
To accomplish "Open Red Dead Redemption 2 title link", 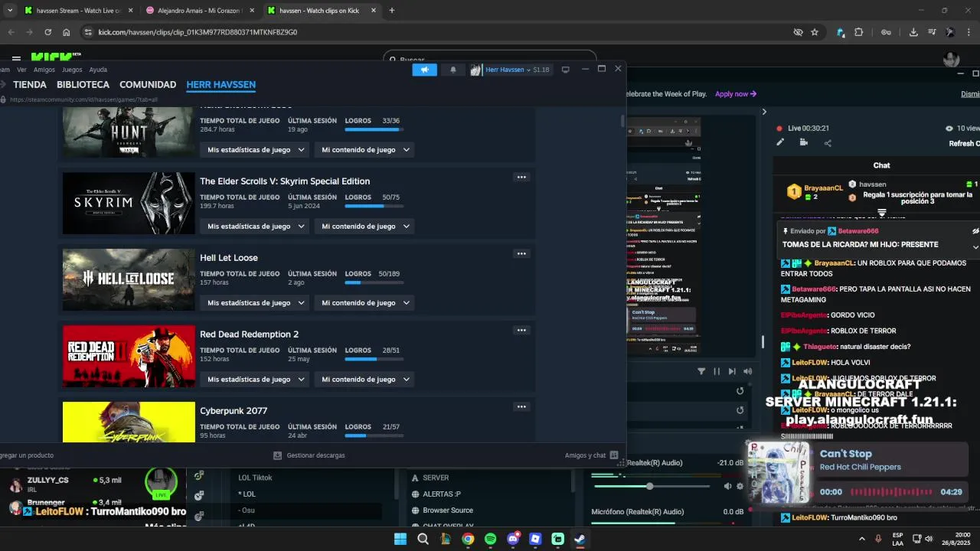I will pyautogui.click(x=250, y=334).
